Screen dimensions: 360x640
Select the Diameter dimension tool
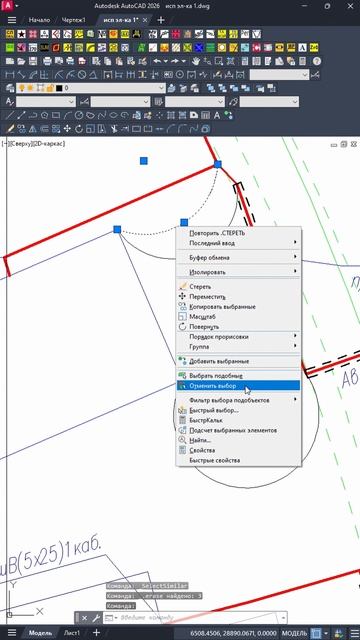82,75
